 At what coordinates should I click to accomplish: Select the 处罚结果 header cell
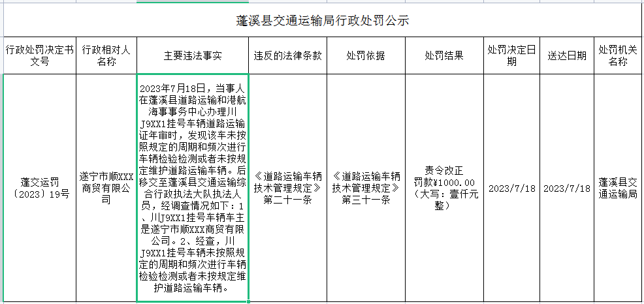(x=443, y=55)
